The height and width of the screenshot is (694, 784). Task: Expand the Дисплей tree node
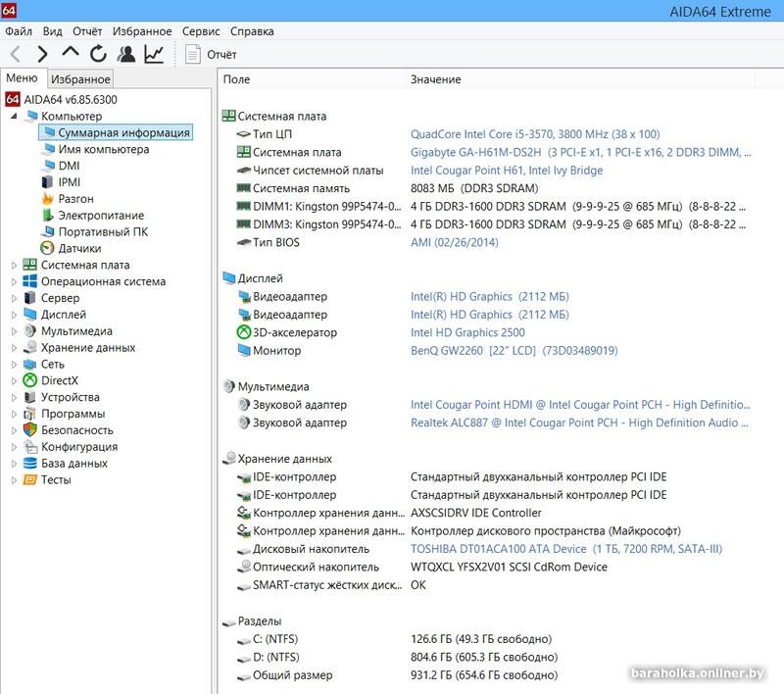click(x=14, y=315)
